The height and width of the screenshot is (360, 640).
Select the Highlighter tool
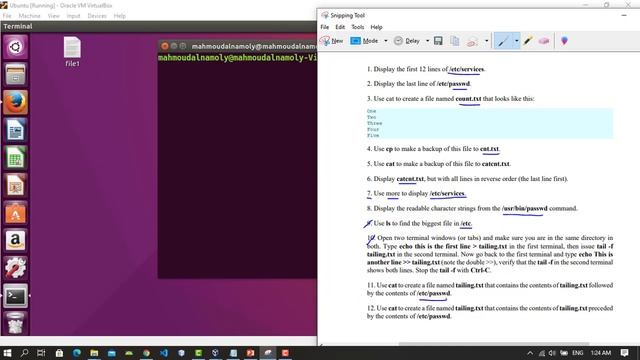coord(528,41)
